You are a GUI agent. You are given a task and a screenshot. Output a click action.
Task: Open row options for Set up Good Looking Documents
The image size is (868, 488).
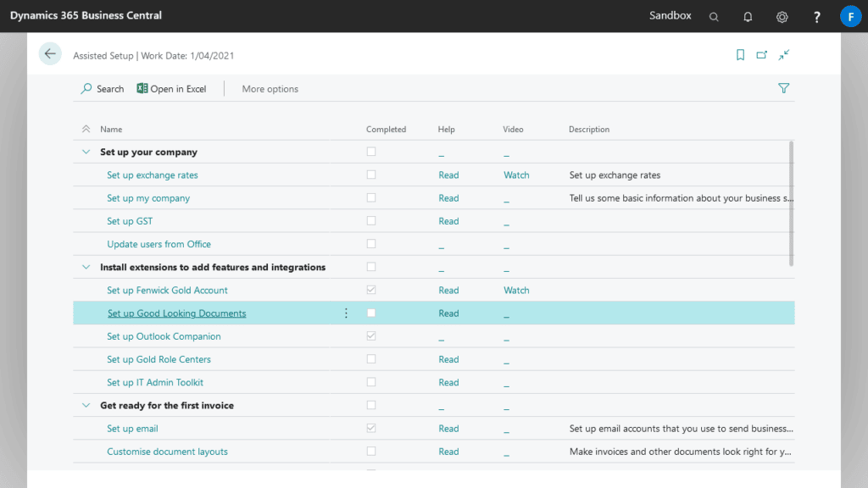click(x=346, y=313)
